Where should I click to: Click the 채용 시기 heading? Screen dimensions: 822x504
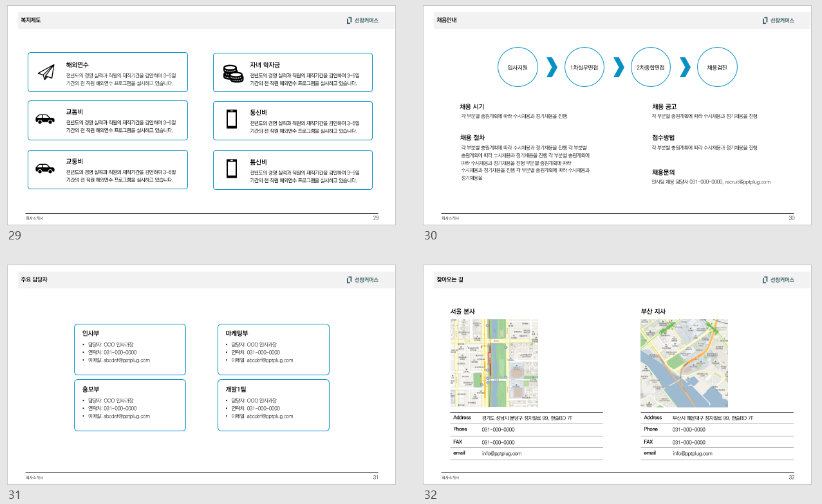click(x=472, y=107)
